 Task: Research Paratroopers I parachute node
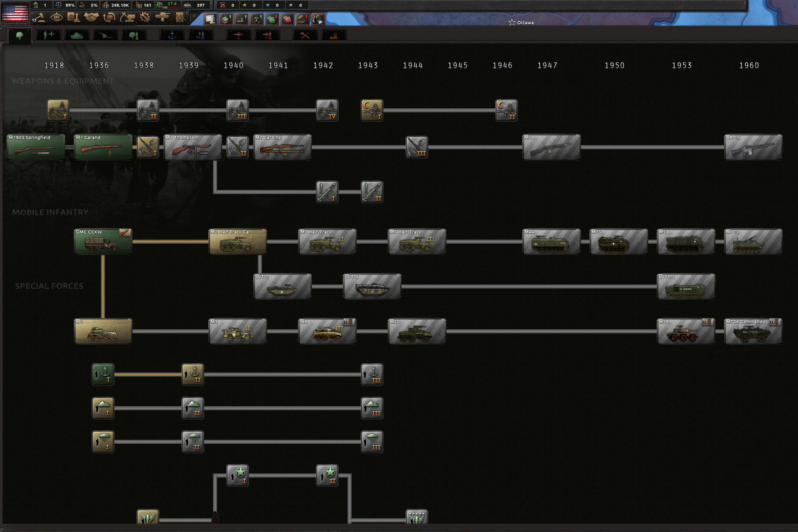click(103, 442)
